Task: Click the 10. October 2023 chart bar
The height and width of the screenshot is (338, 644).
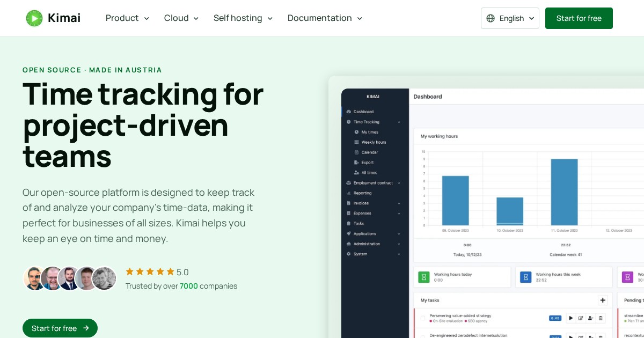Action: [510, 211]
